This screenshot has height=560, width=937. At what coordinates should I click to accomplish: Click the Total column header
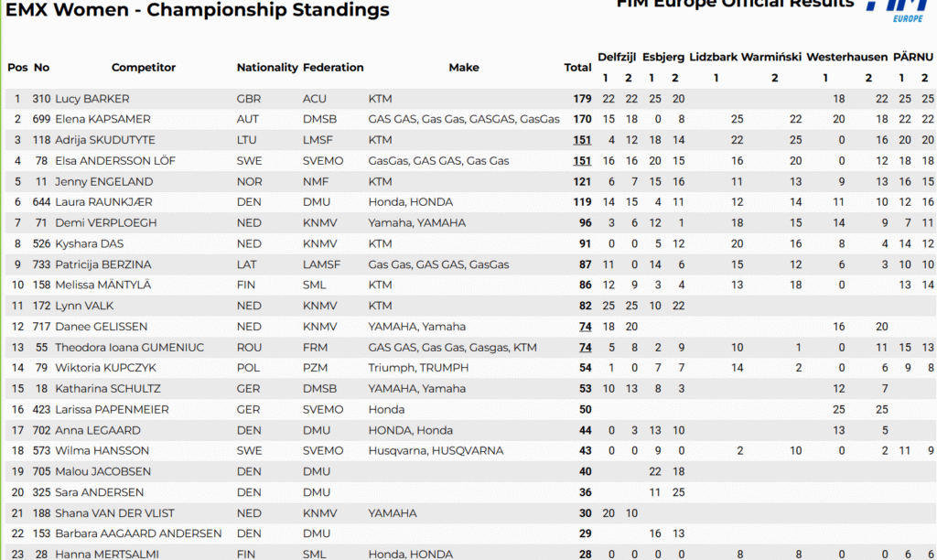coord(577,68)
